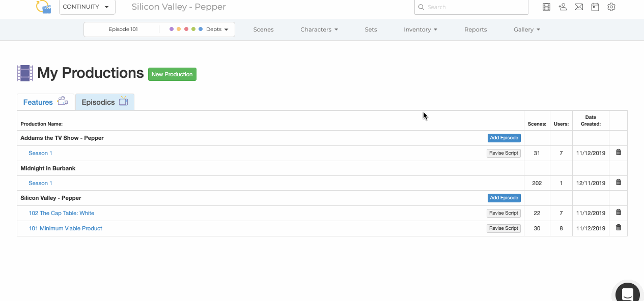The image size is (644, 301).
Task: Click the user count 8
Action: coord(561,228)
